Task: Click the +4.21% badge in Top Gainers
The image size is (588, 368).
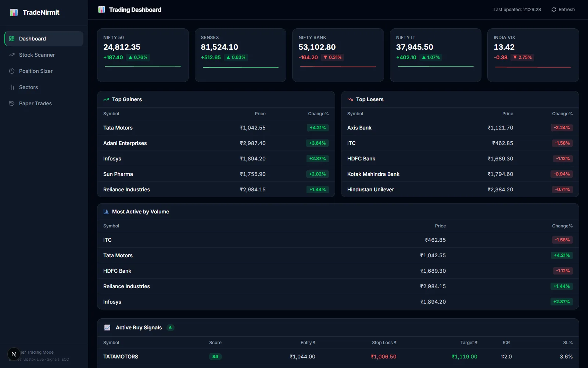Action: [x=318, y=128]
